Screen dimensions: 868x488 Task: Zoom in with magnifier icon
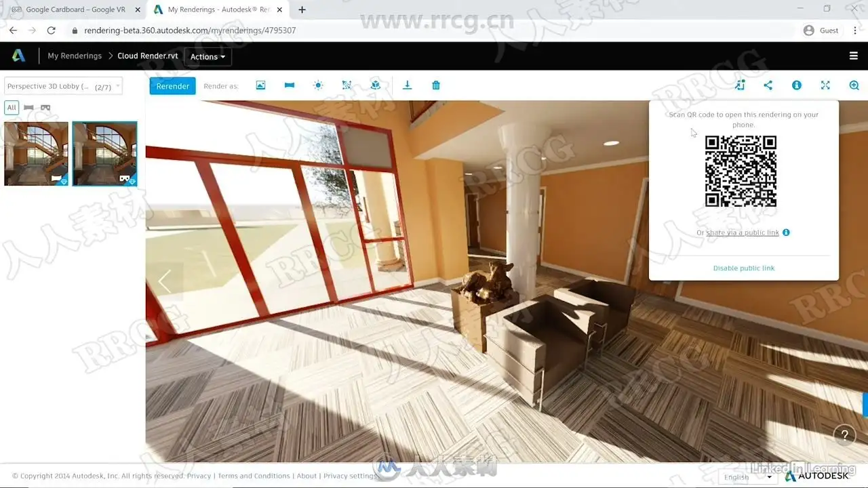(x=854, y=85)
